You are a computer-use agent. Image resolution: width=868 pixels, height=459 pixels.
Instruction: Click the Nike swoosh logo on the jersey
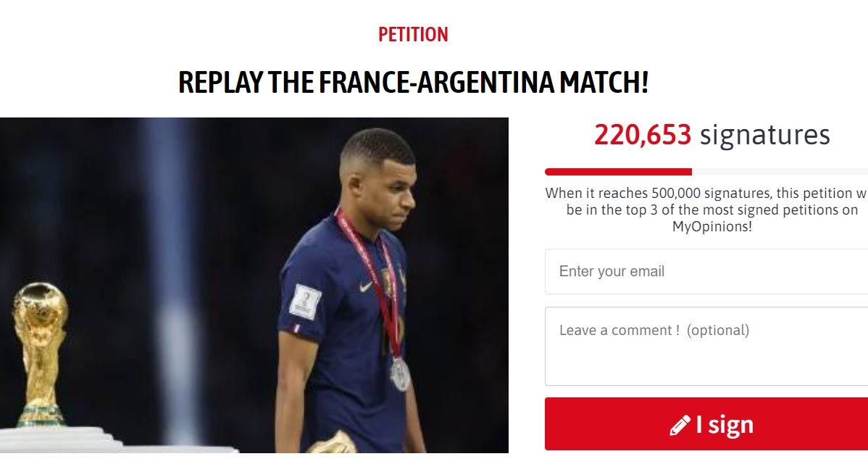pos(366,286)
